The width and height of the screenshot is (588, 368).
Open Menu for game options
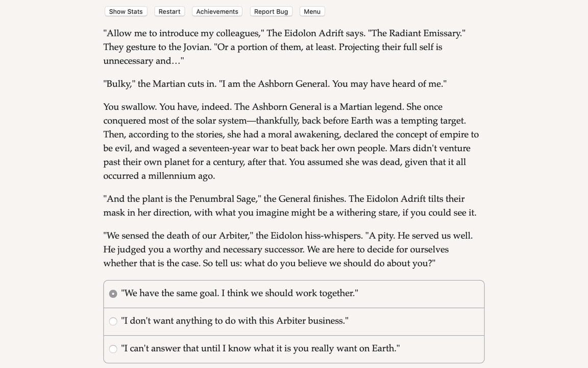coord(312,11)
